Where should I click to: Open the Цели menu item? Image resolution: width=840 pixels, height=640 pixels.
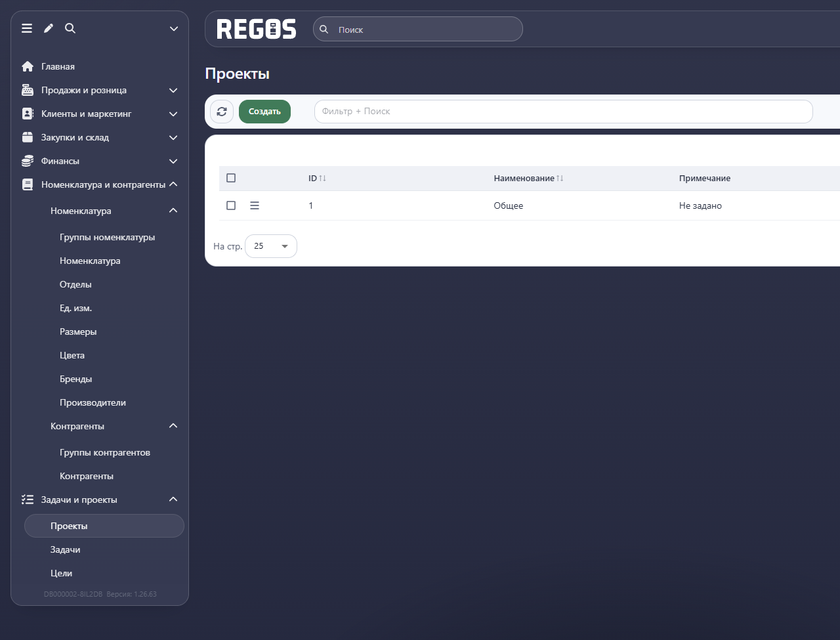click(61, 573)
